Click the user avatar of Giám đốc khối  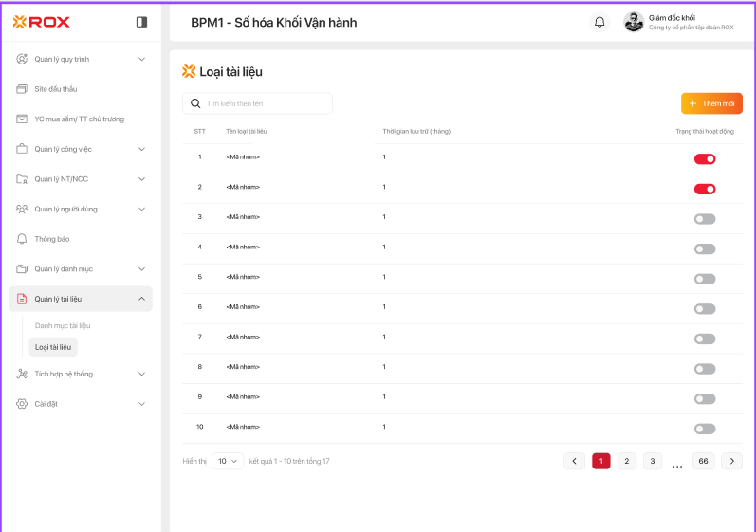tap(633, 22)
